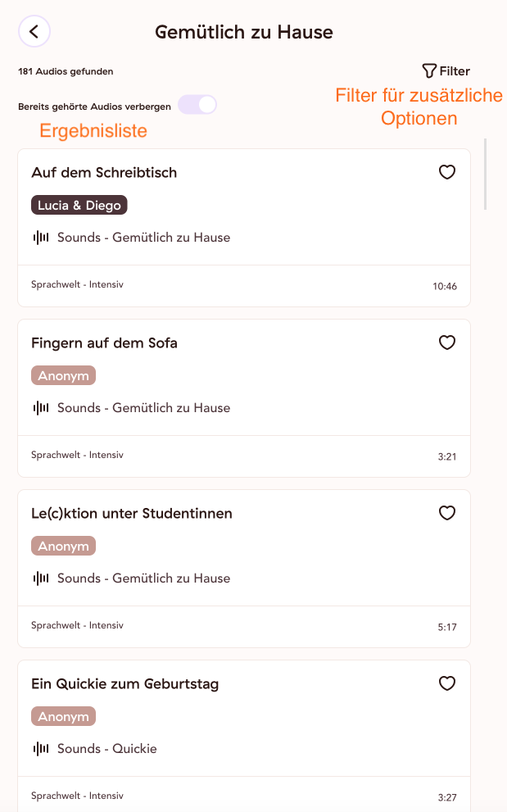
Task: Click 'Sprachwelt - Intensiv' in Fingern auf dem Sofa card
Action: click(77, 455)
